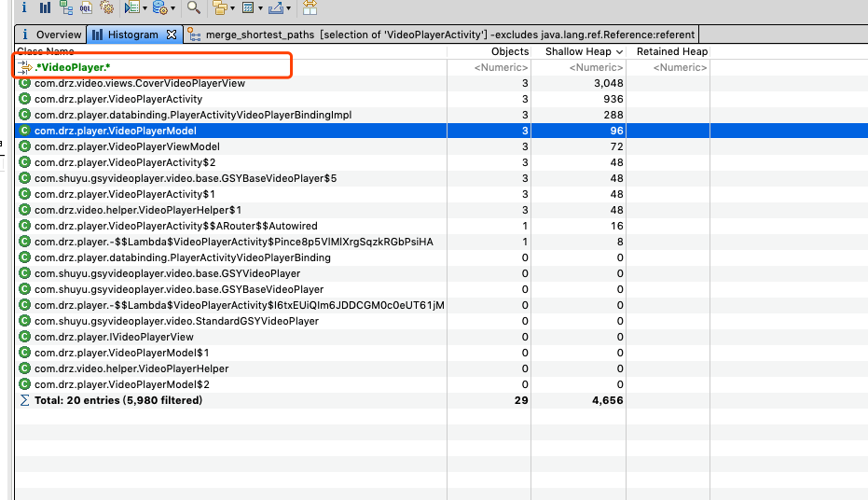Expand the Group Result By dropdown arrow

coord(232,7)
